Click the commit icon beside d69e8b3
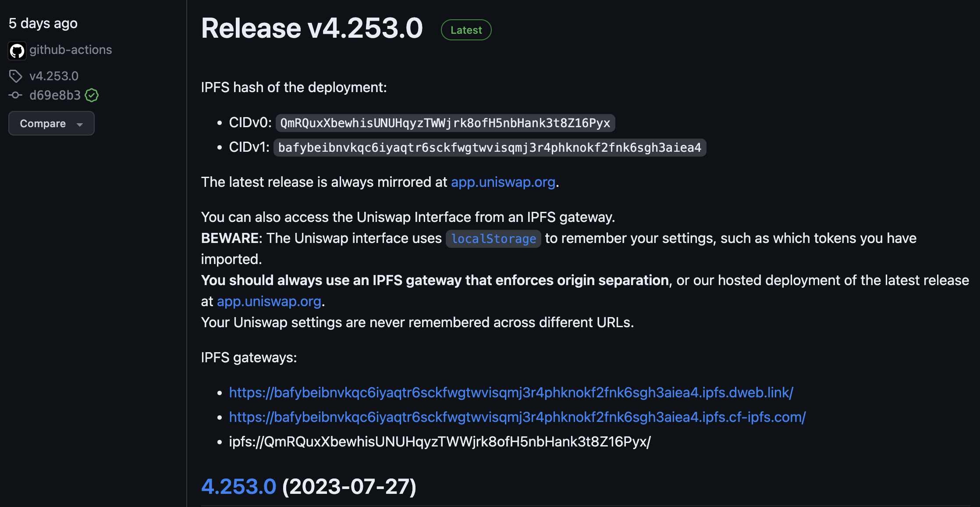The height and width of the screenshot is (507, 980). (16, 95)
